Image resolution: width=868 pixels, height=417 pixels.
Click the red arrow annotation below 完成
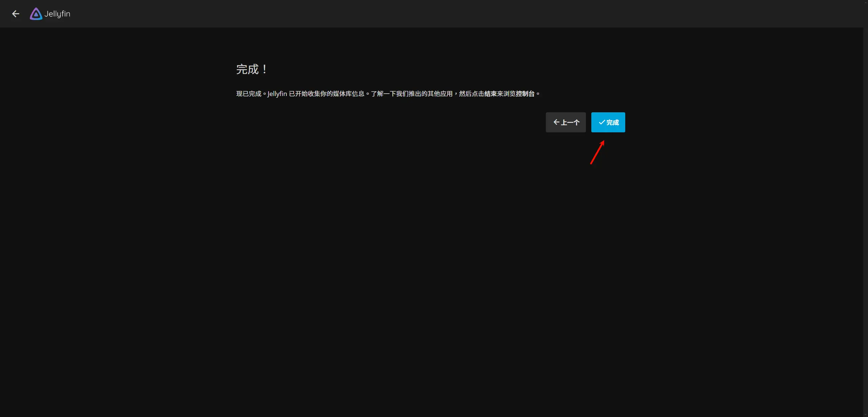tap(597, 153)
